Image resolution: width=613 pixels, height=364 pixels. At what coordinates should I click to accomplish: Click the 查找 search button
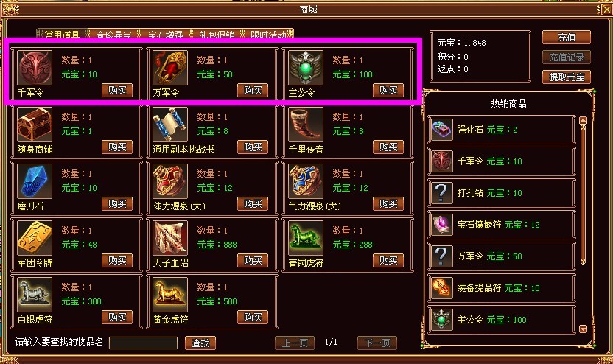coord(200,343)
